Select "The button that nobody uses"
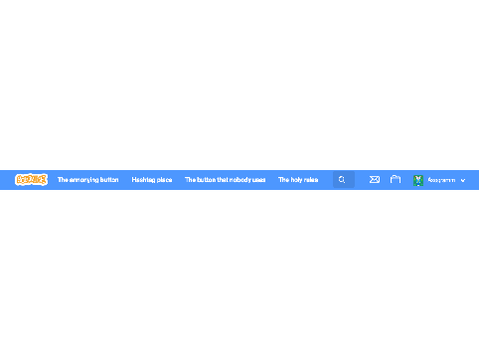The image size is (479, 360). click(225, 180)
